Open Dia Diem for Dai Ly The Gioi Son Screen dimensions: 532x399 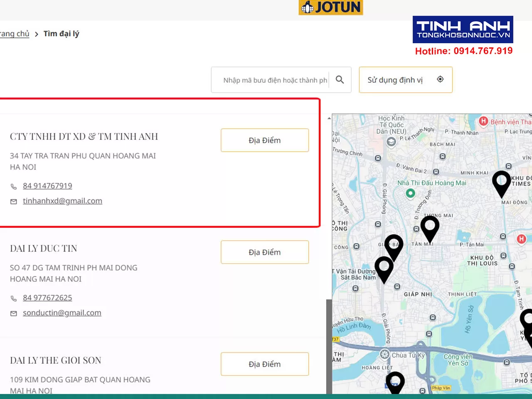click(265, 364)
